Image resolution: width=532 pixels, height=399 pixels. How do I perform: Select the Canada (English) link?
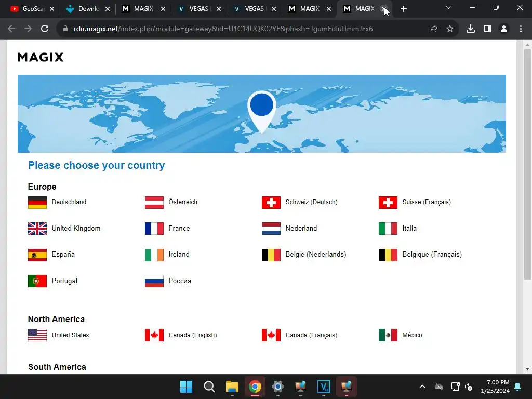(x=193, y=335)
